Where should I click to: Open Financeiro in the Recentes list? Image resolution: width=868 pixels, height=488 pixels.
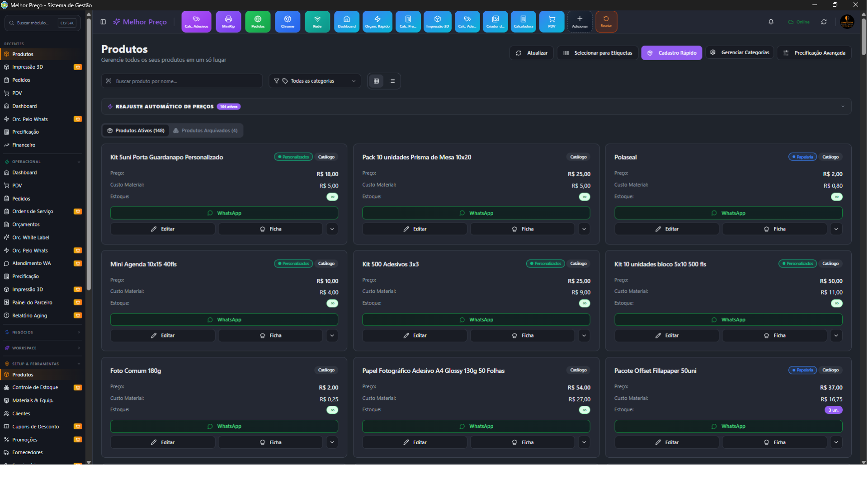[42, 145]
